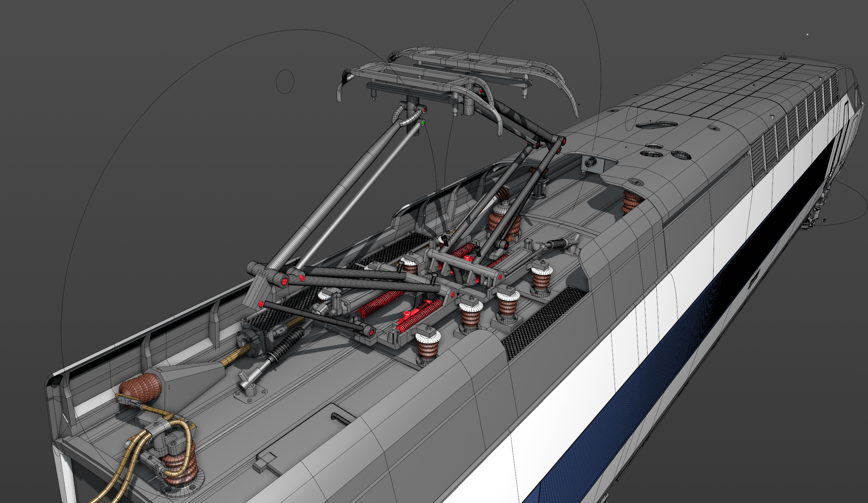Select the small empty ellipse outline in background
The width and height of the screenshot is (868, 503).
click(285, 81)
